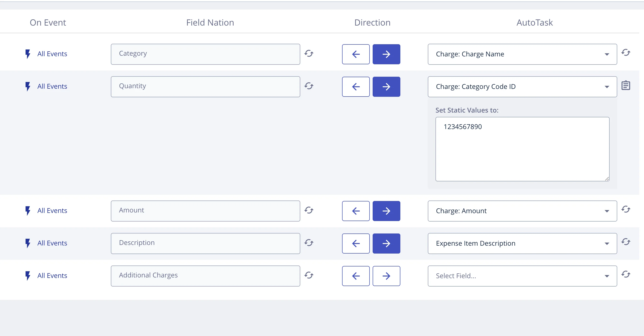Enable left arrow direction for Additional Charges row
644x336 pixels.
(x=356, y=276)
